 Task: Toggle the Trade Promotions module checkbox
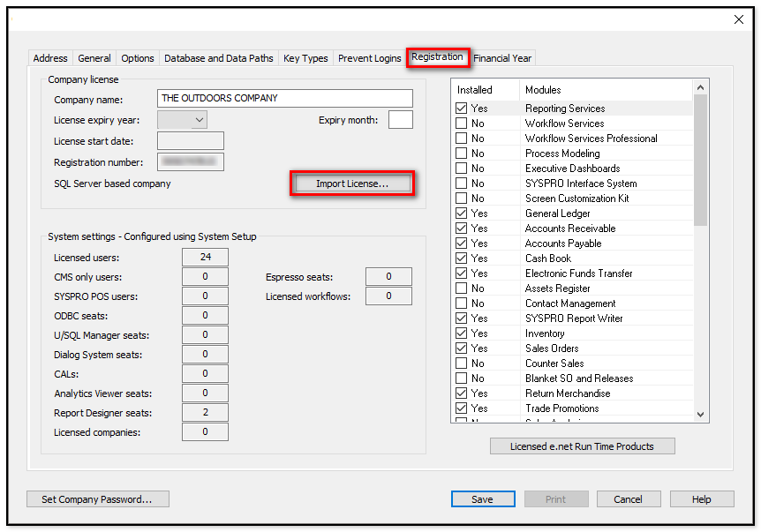462,408
